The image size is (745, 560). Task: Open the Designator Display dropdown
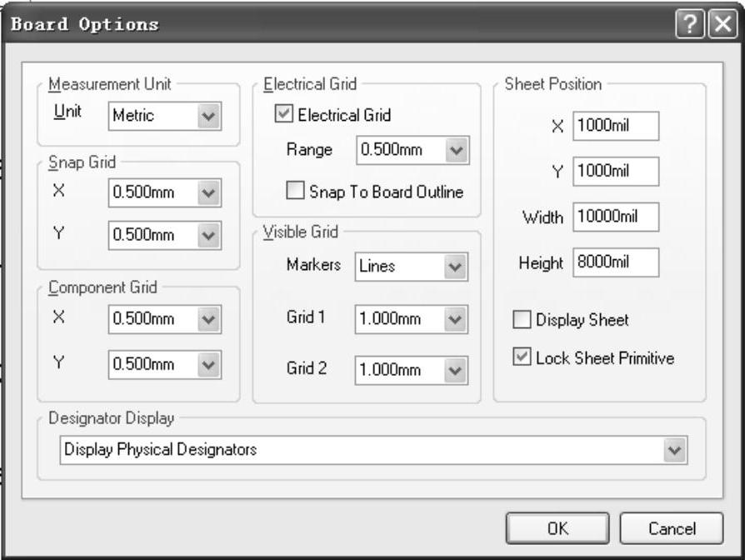coord(373,450)
